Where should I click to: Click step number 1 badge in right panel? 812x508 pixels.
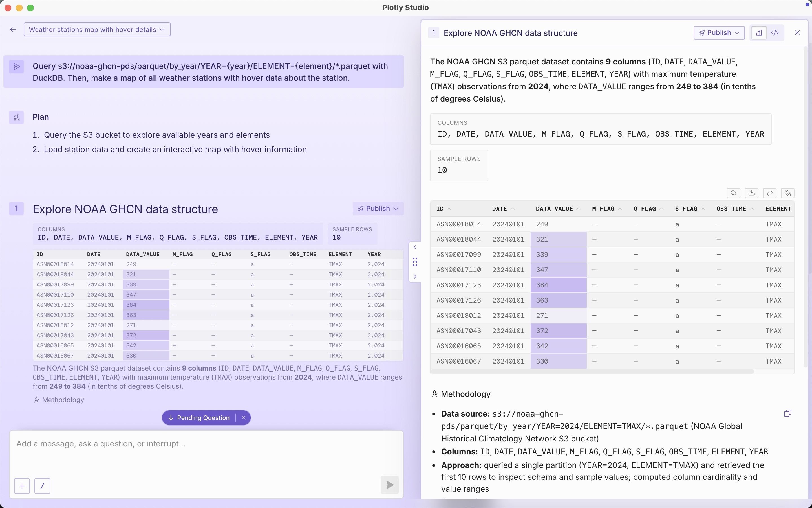(434, 32)
